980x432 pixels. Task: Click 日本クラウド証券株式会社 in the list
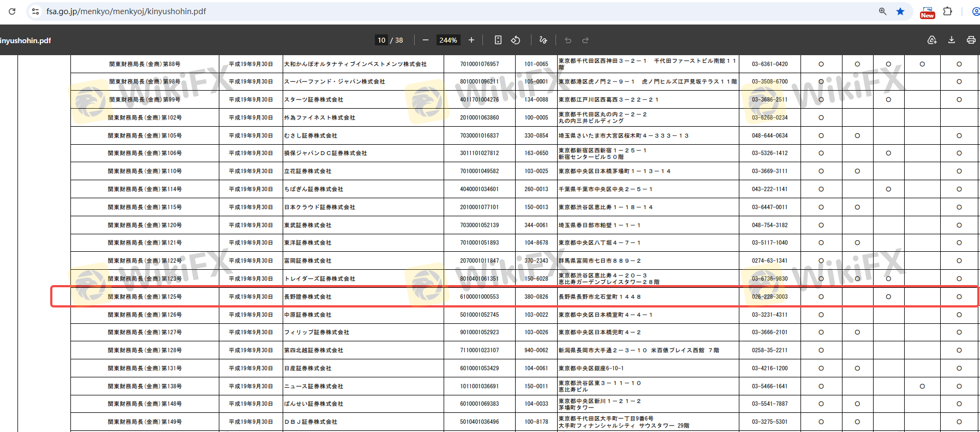320,207
